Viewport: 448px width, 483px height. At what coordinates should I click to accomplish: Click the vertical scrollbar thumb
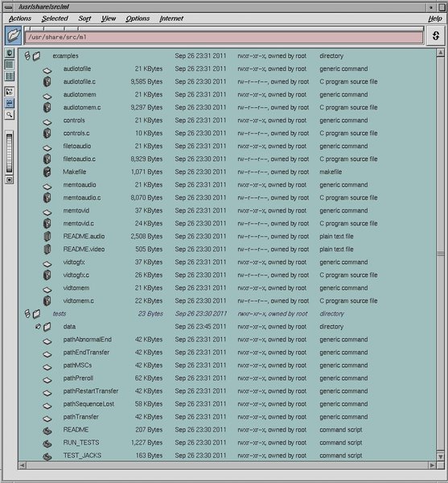(440, 254)
